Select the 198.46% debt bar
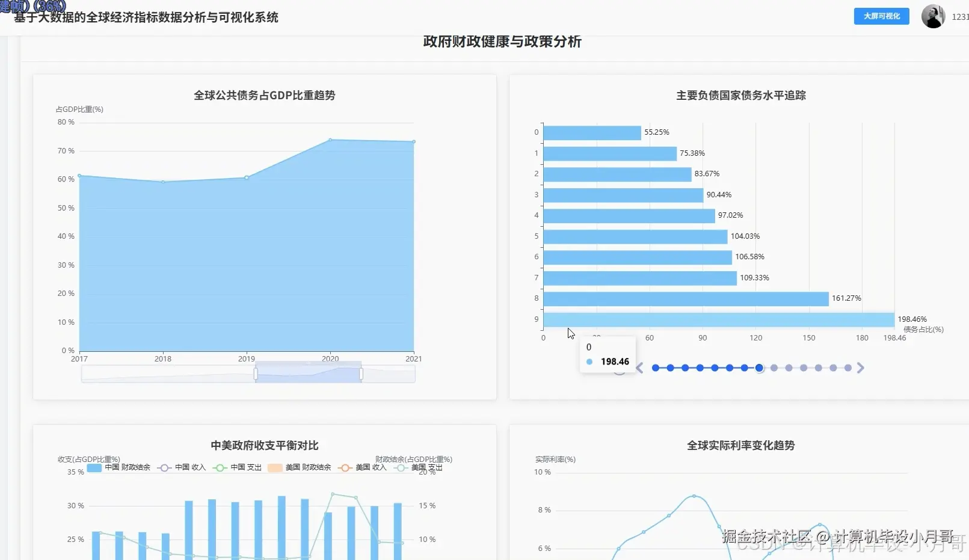 719,319
